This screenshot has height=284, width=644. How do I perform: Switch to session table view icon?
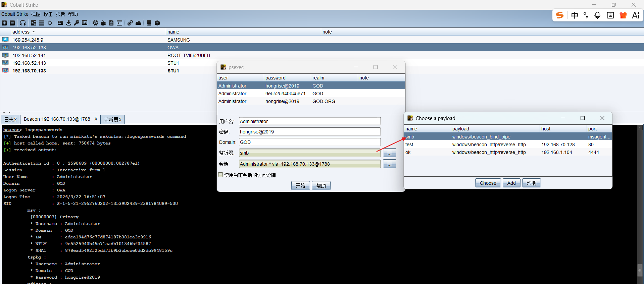pos(42,23)
